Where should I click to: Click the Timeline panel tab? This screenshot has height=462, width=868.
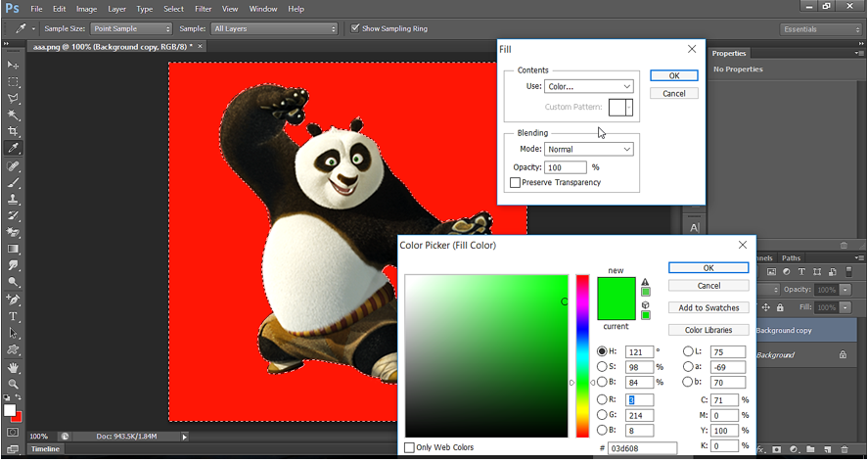point(45,448)
